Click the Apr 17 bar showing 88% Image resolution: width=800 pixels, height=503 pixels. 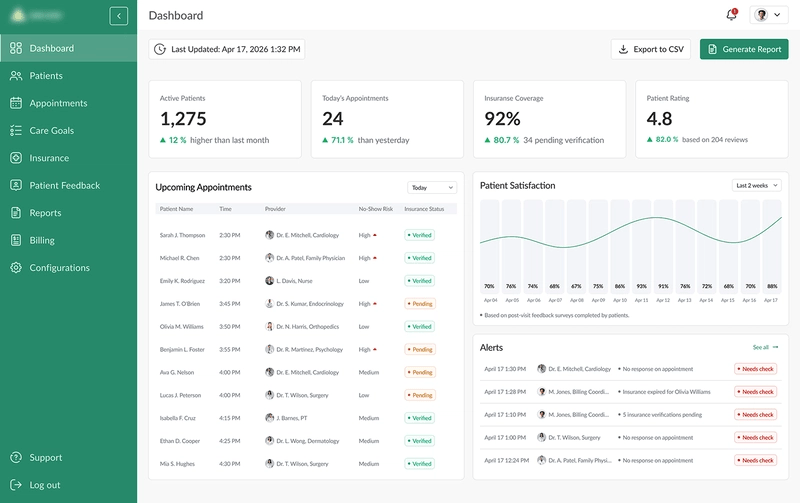[771, 246]
